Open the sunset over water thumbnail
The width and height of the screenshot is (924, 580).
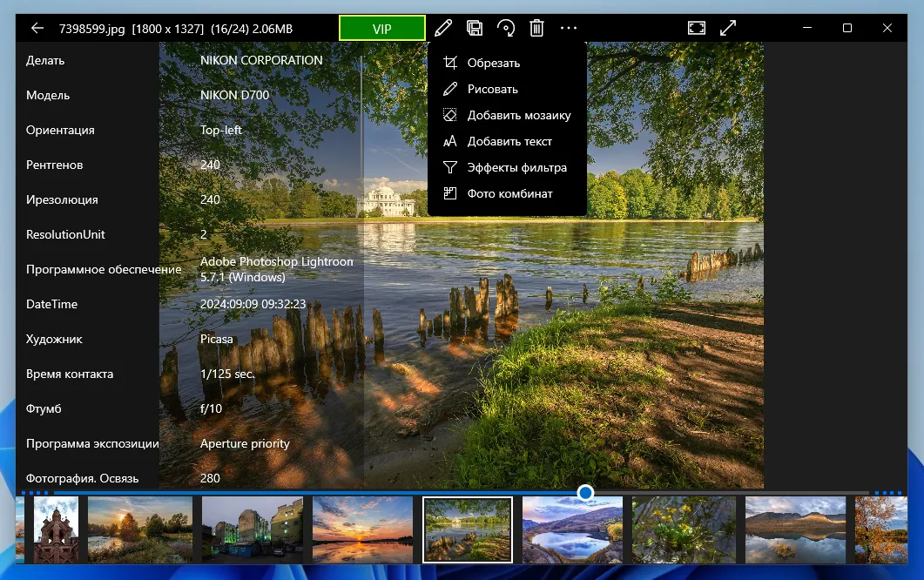[362, 529]
